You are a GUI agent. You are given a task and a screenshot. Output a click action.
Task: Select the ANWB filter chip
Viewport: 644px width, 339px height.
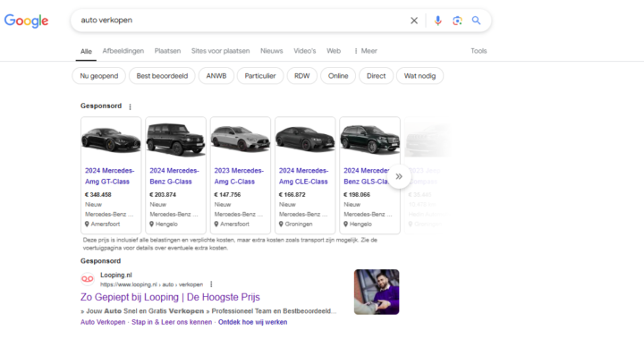[x=216, y=76]
